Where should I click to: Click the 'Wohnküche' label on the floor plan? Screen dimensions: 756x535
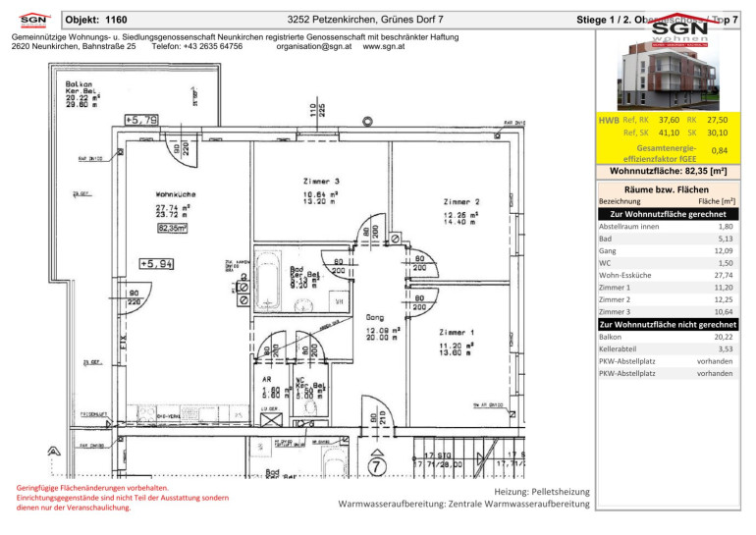point(176,194)
